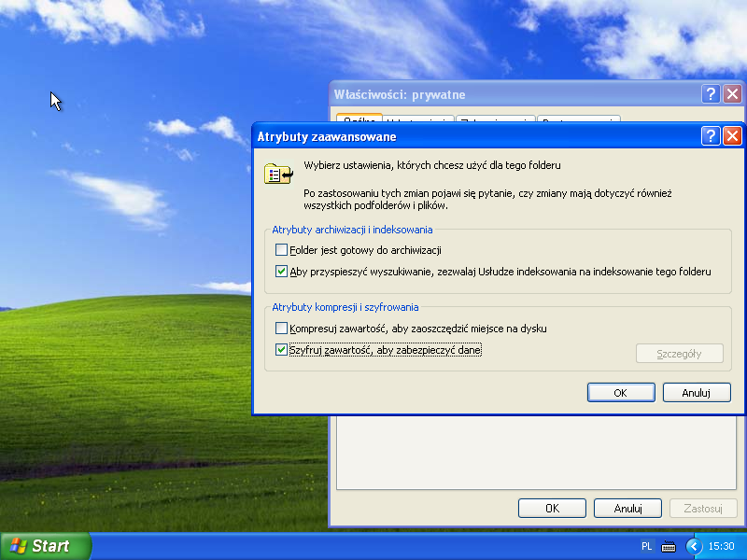Viewport: 747px width, 560px height.
Task: Click the help question mark in Atrybuty zaawansowane
Action: [x=711, y=136]
